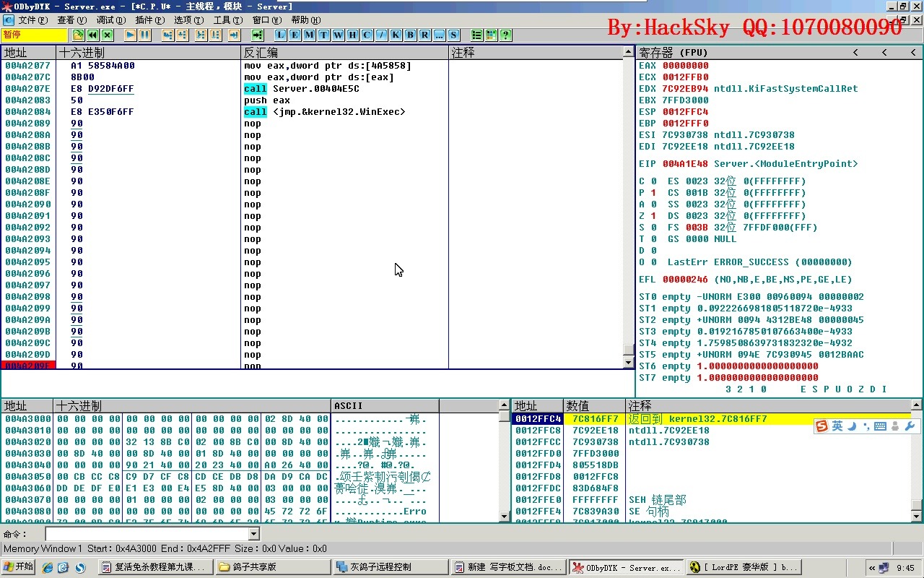Image resolution: width=924 pixels, height=578 pixels.
Task: Switch to LordPE 豪华版 taskbar window
Action: pos(743,567)
